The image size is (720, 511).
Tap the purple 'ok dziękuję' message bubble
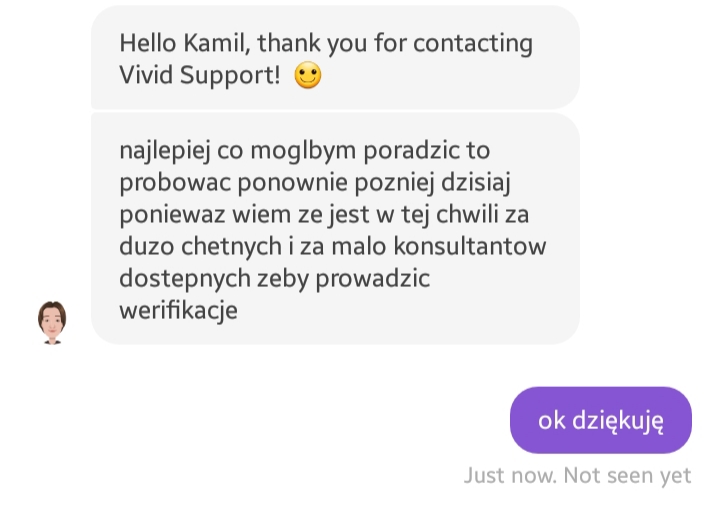(601, 420)
